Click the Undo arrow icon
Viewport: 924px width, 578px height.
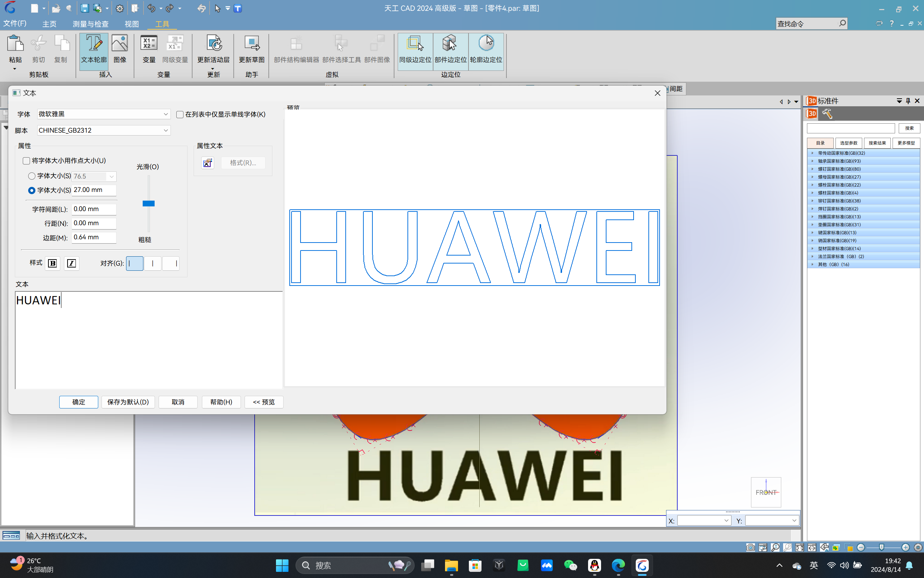coord(151,8)
